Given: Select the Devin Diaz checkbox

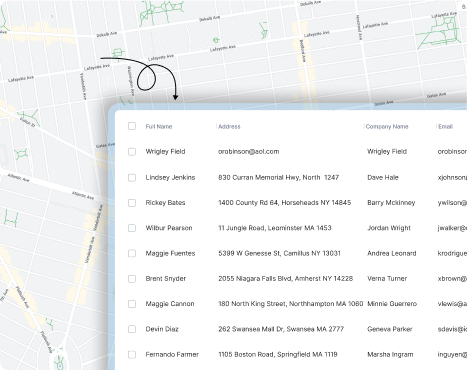Looking at the screenshot, I should 132,329.
